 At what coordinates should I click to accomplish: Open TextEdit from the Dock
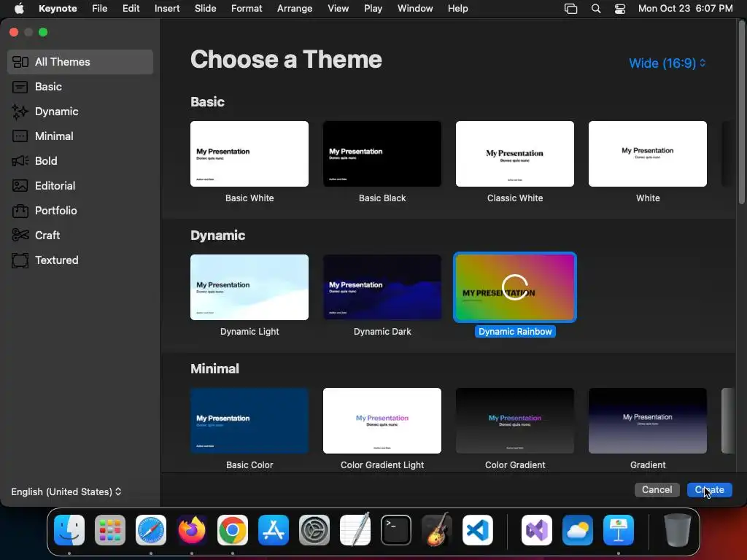[x=355, y=530]
